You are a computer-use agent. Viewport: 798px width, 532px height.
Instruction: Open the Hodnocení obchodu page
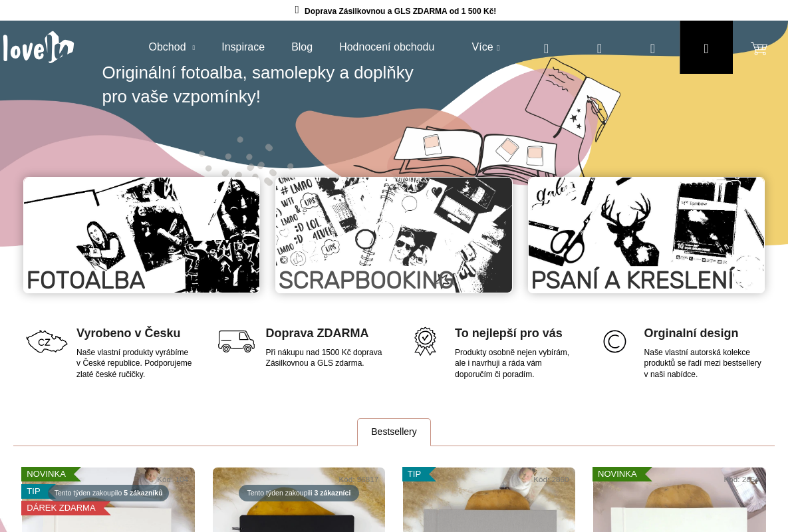pos(386,47)
